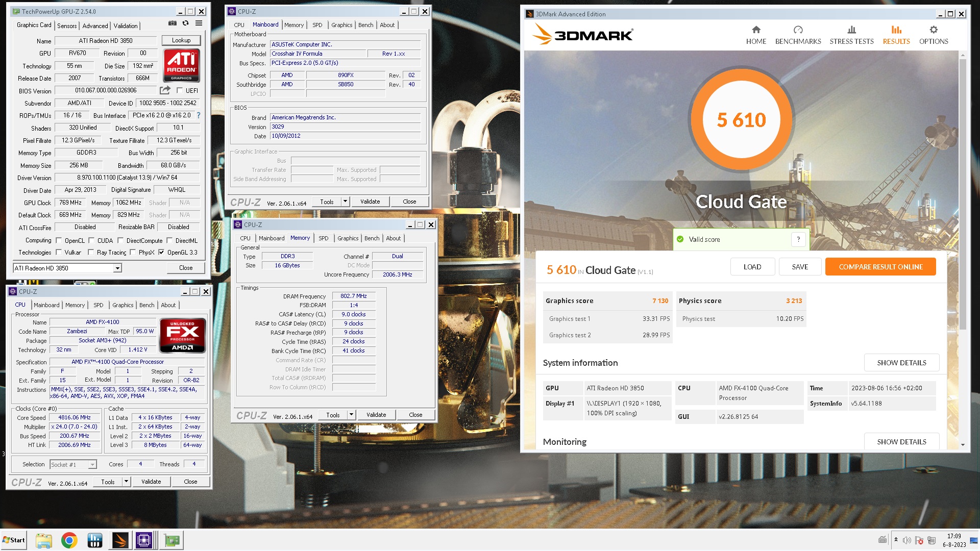Click the orange 5 610 score circle
This screenshot has height=551, width=980.
(x=741, y=119)
